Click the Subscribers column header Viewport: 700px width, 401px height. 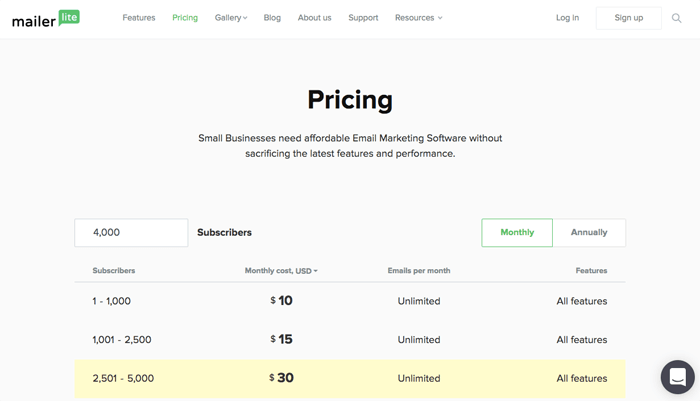click(x=113, y=271)
